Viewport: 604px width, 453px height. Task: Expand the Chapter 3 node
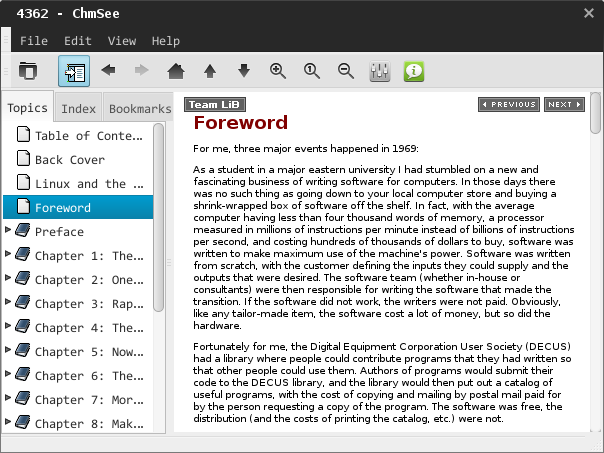pyautogui.click(x=8, y=302)
